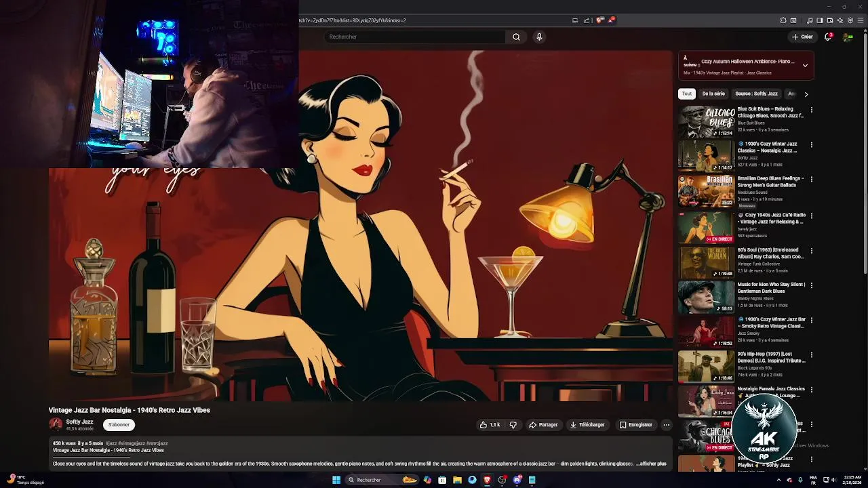Show hidden system tray icons chevron
This screenshot has height=488, width=868.
(x=779, y=480)
